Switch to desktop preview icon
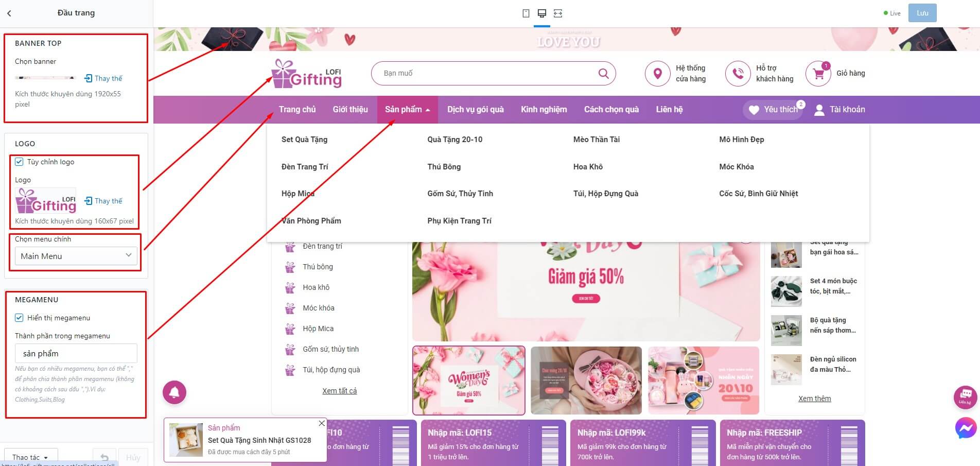980x466 pixels. tap(542, 13)
